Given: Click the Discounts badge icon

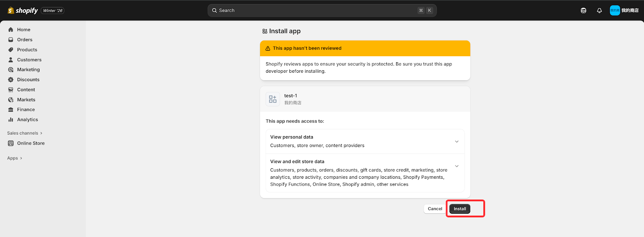Looking at the screenshot, I should click(x=11, y=80).
